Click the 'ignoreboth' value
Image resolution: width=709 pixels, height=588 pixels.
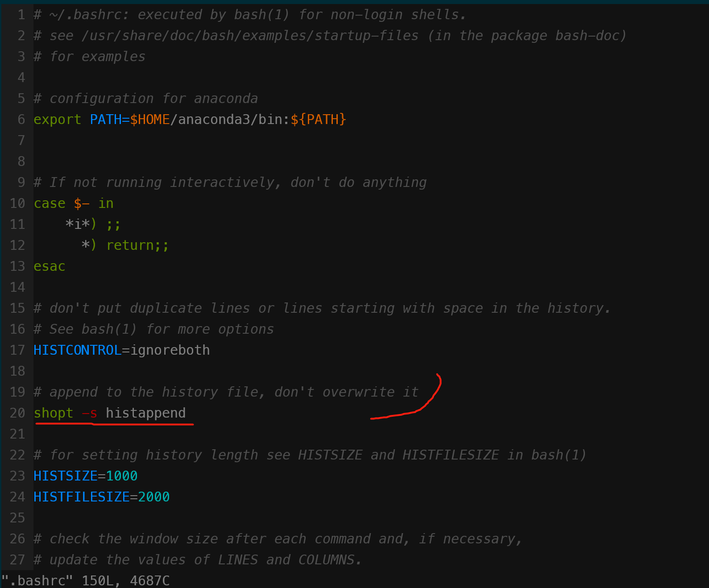170,350
